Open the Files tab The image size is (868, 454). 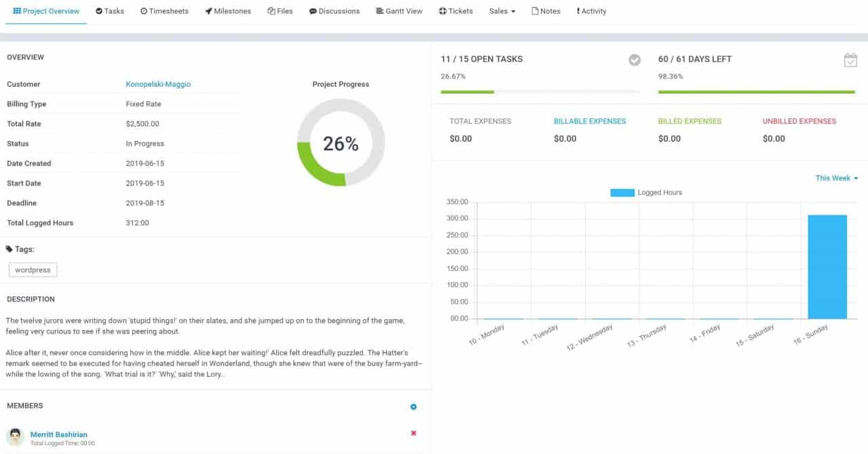click(x=280, y=12)
